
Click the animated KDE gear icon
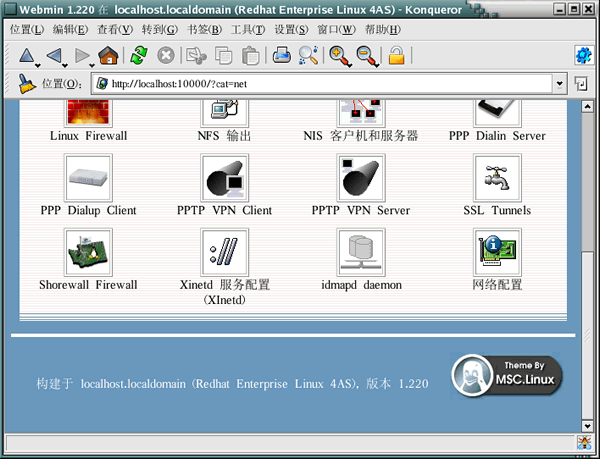[x=584, y=56]
